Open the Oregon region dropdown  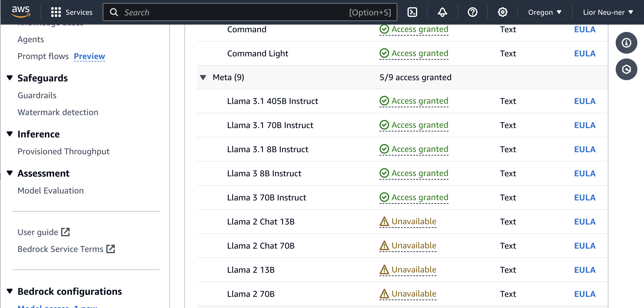click(545, 12)
